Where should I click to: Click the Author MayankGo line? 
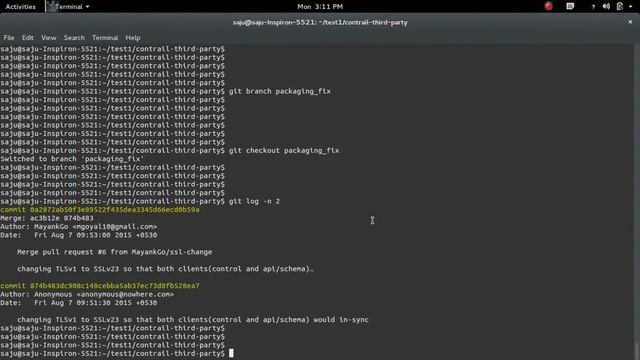79,227
